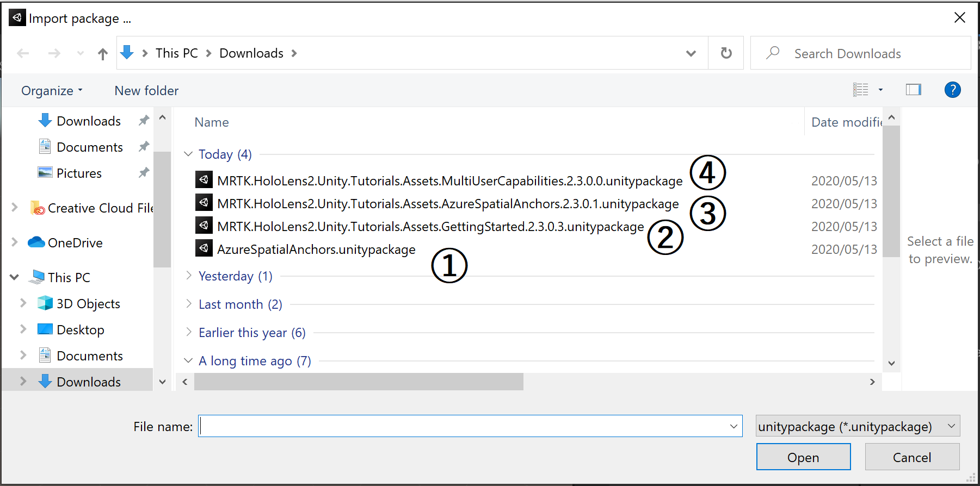Viewport: 980px width, 486px height.
Task: Expand the Desktop tree node
Action: point(23,329)
